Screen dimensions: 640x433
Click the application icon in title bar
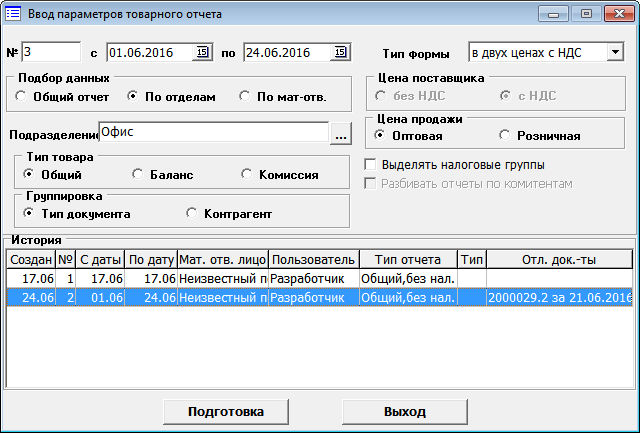13,14
